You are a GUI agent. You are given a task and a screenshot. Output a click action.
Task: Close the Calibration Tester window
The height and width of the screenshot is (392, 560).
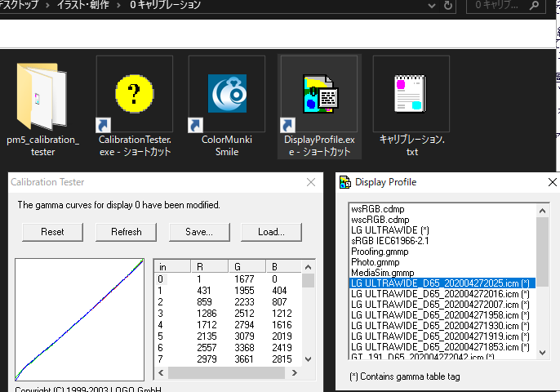click(311, 182)
